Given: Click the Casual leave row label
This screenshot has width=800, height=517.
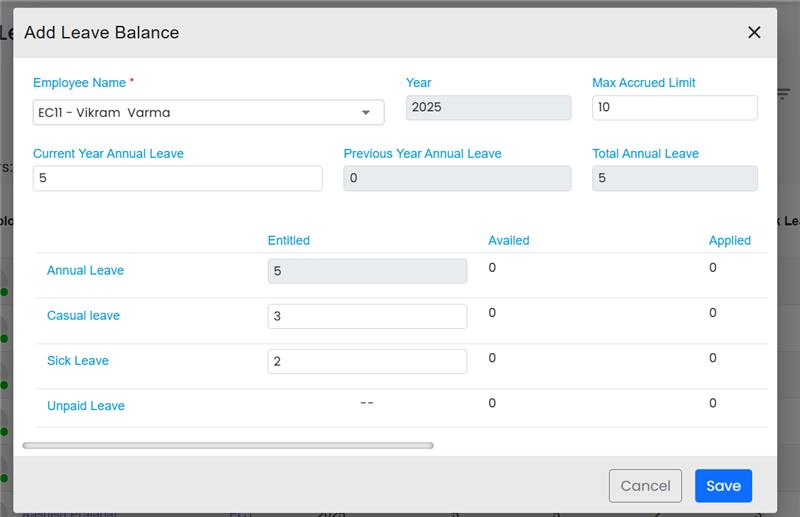Looking at the screenshot, I should click(83, 315).
